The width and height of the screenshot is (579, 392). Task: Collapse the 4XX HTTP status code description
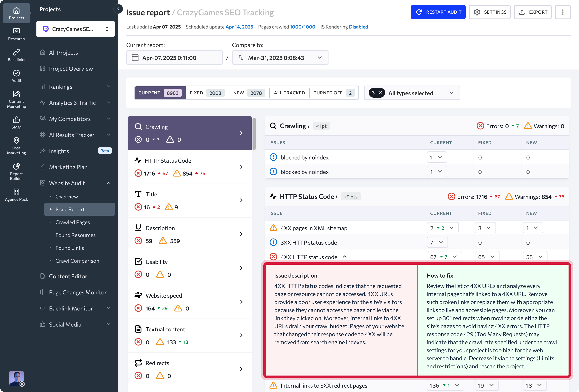(345, 257)
